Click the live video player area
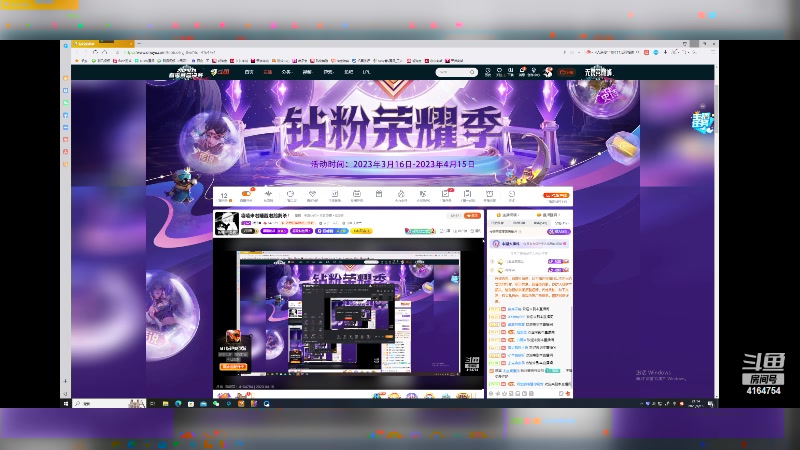The image size is (800, 450). (x=348, y=314)
